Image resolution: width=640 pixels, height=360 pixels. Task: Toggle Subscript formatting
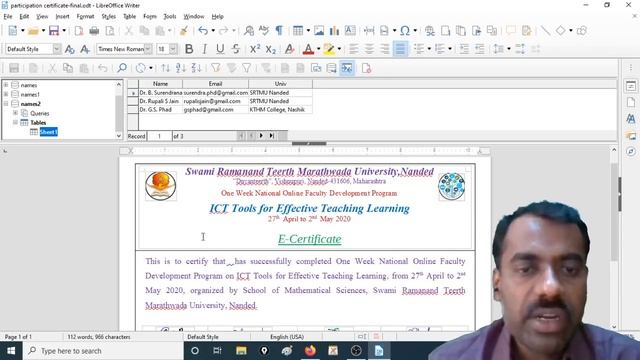click(271, 49)
